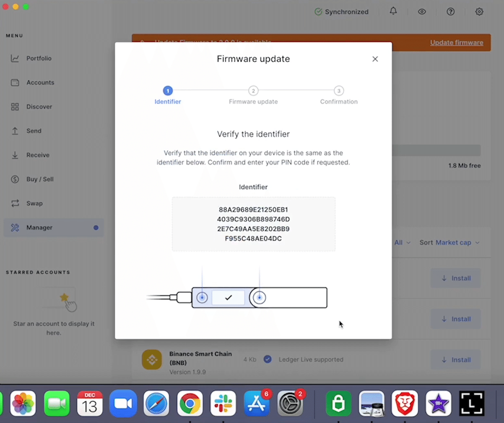Open Calendar from the dock

90,404
